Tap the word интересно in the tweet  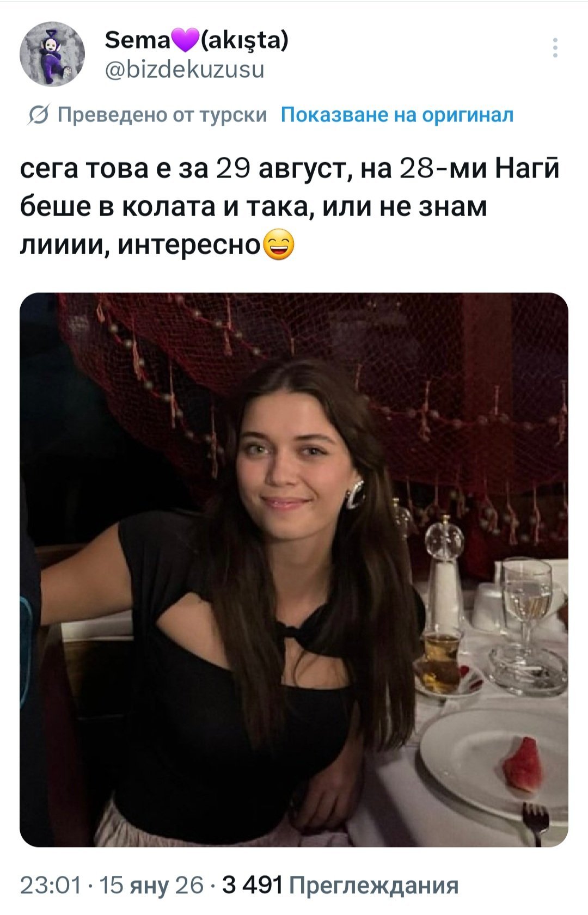tap(189, 245)
